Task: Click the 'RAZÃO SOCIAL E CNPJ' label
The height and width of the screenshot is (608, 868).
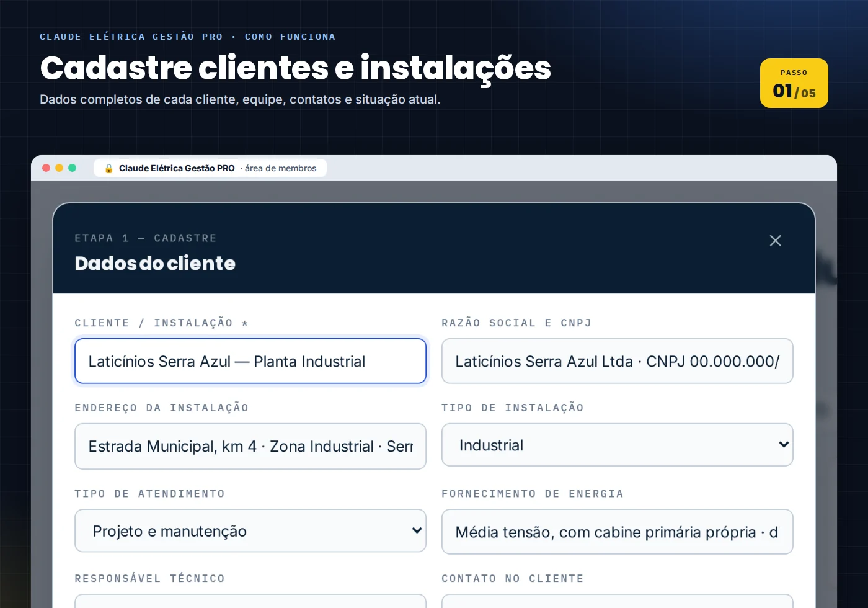Action: pyautogui.click(x=516, y=323)
